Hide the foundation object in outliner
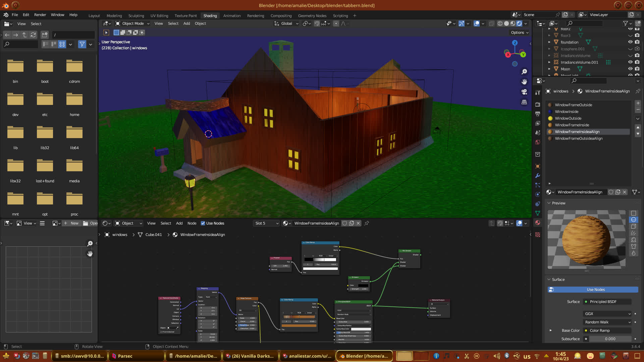 click(x=630, y=42)
